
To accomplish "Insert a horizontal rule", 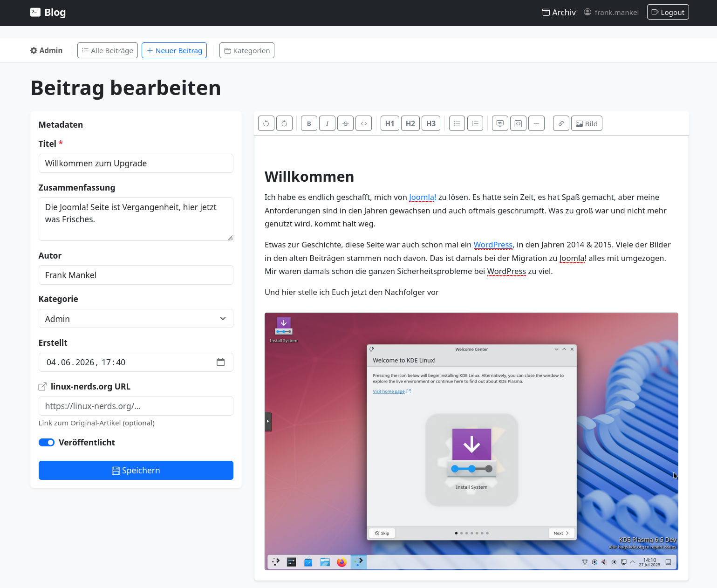I will (x=536, y=123).
